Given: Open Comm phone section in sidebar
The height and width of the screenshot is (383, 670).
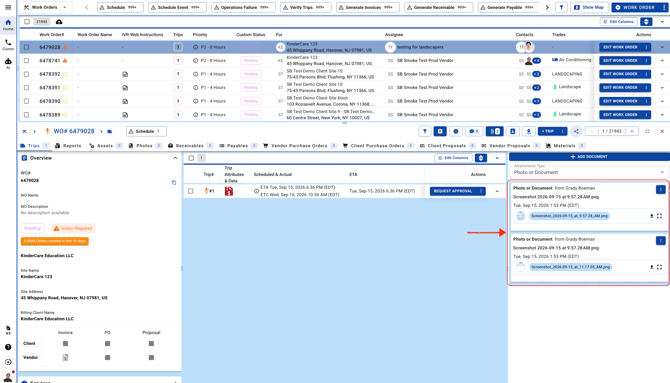Looking at the screenshot, I should click(8, 45).
